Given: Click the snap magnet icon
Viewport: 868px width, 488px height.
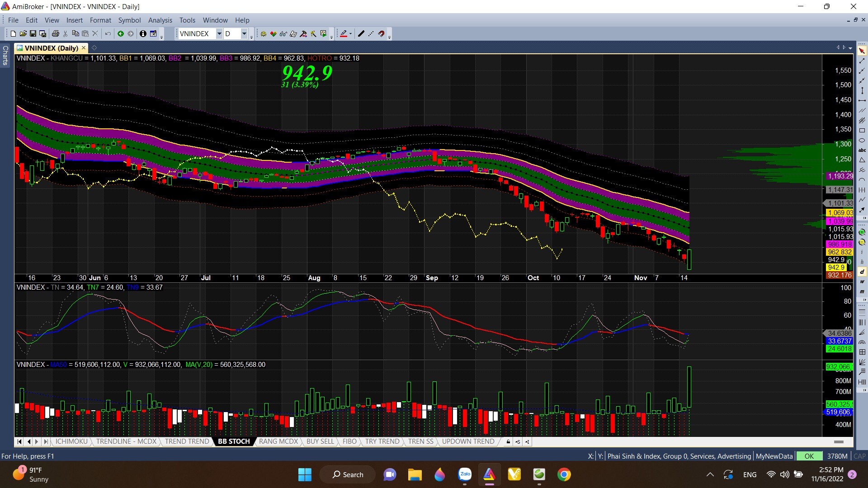Looking at the screenshot, I should [x=381, y=33].
